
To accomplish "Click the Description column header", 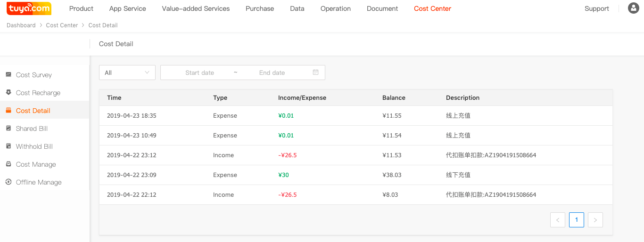I will (x=462, y=98).
